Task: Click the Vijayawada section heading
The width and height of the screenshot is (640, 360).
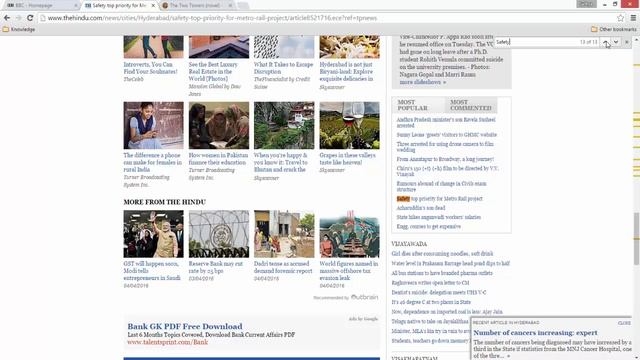Action: [409, 244]
